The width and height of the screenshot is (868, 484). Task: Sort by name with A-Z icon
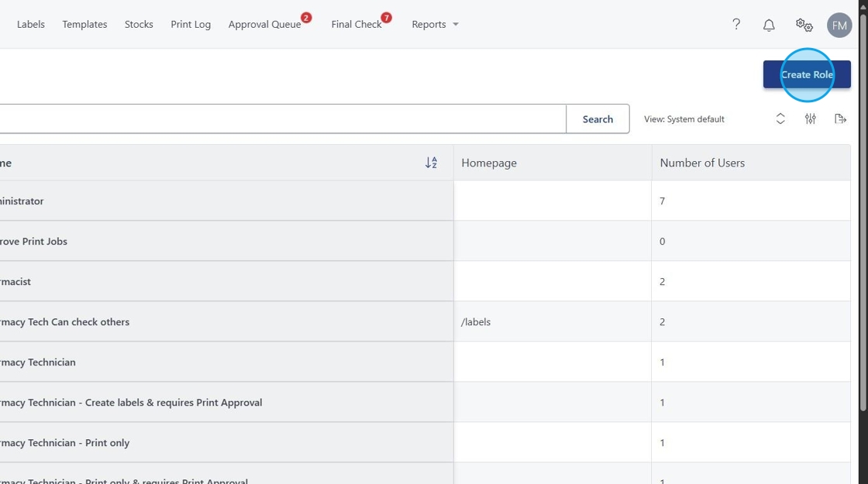(x=432, y=163)
